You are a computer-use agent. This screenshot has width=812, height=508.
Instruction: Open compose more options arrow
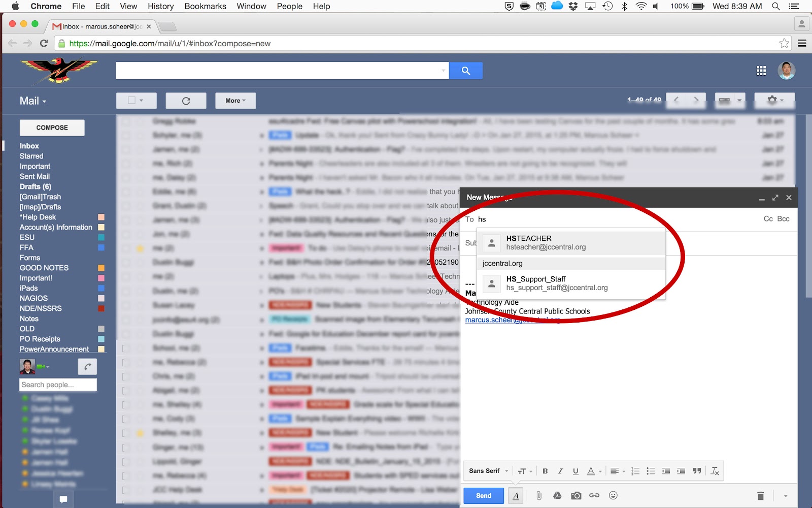[x=786, y=496]
